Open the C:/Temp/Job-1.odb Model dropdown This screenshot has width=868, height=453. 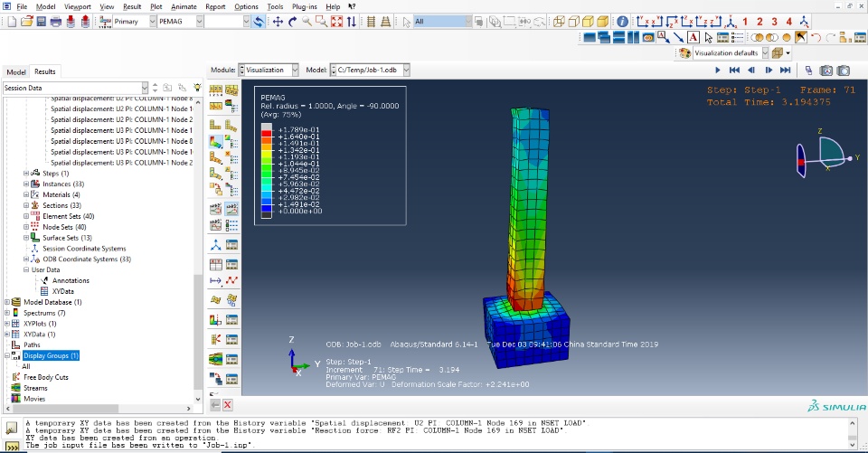click(x=406, y=70)
